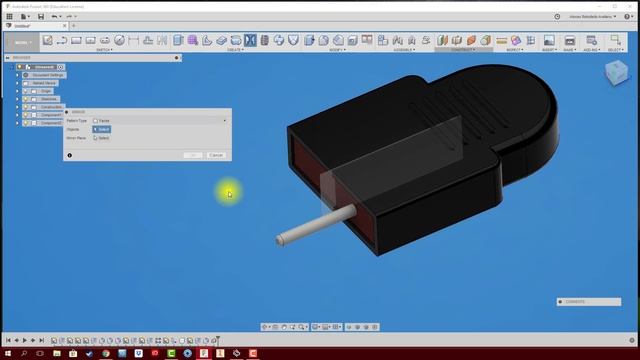Toggle visibility bulb of Sketches folder
Viewport: 640px width, 360px height.
coord(26,99)
